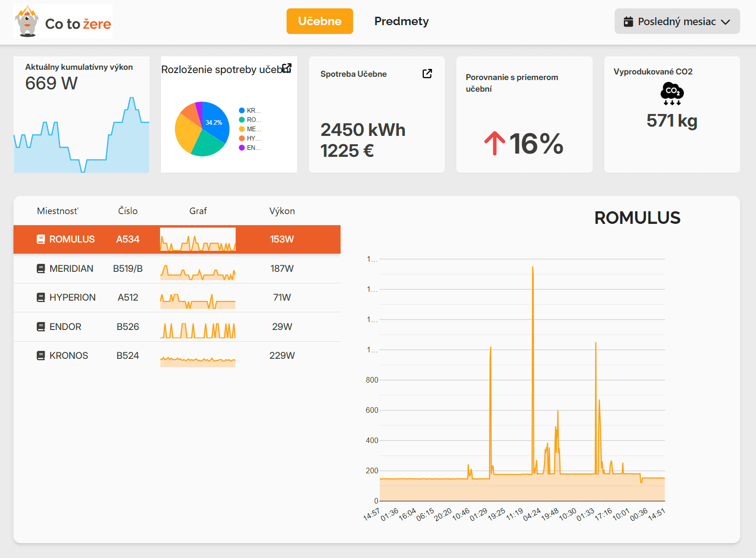
Task: Sort by the Číslo column header
Action: [128, 211]
